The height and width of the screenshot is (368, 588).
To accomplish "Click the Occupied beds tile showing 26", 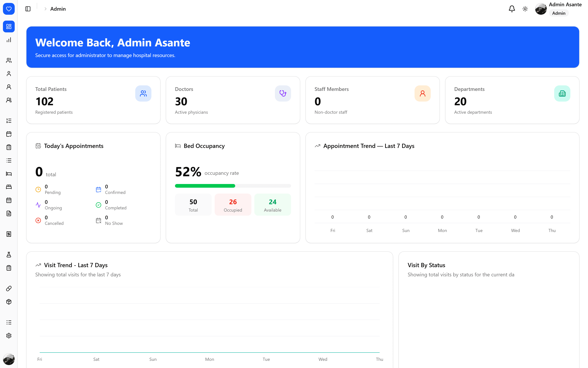I will [233, 205].
